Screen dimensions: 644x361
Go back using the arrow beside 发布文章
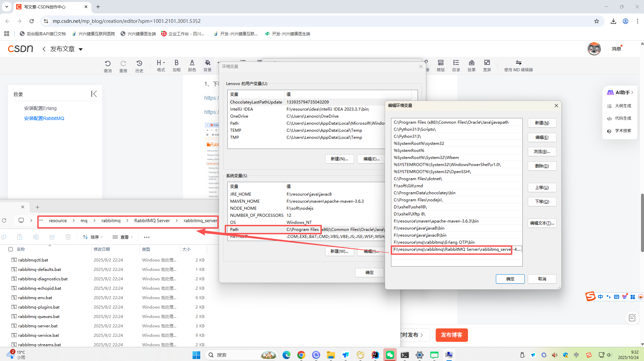(x=44, y=49)
